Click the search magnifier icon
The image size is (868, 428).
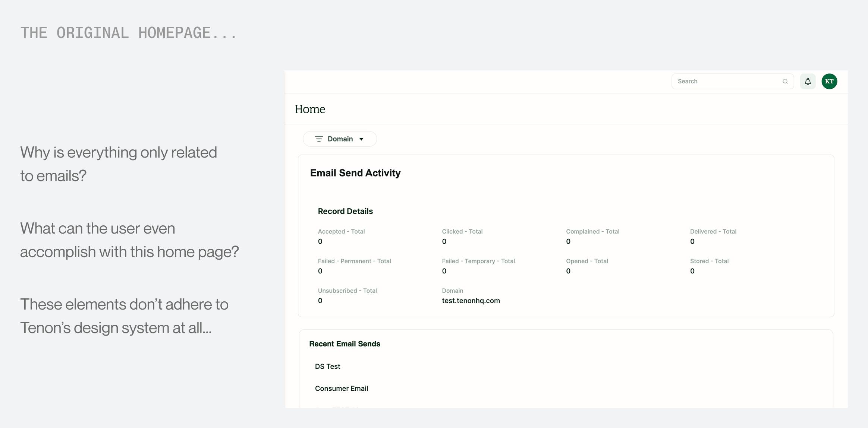(x=785, y=81)
